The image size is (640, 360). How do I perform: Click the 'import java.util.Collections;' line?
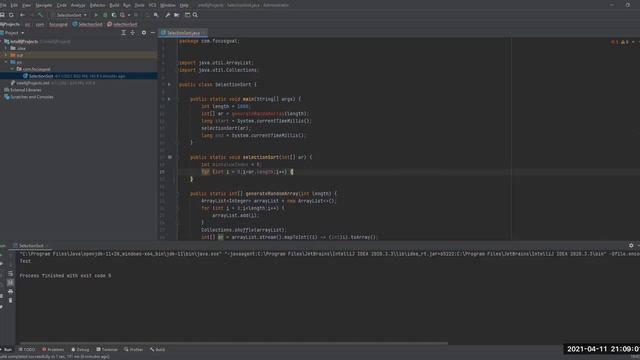pyautogui.click(x=218, y=70)
